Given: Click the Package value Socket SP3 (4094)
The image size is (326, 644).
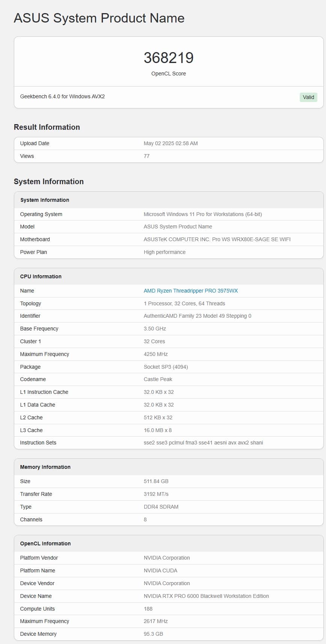Looking at the screenshot, I should (166, 367).
